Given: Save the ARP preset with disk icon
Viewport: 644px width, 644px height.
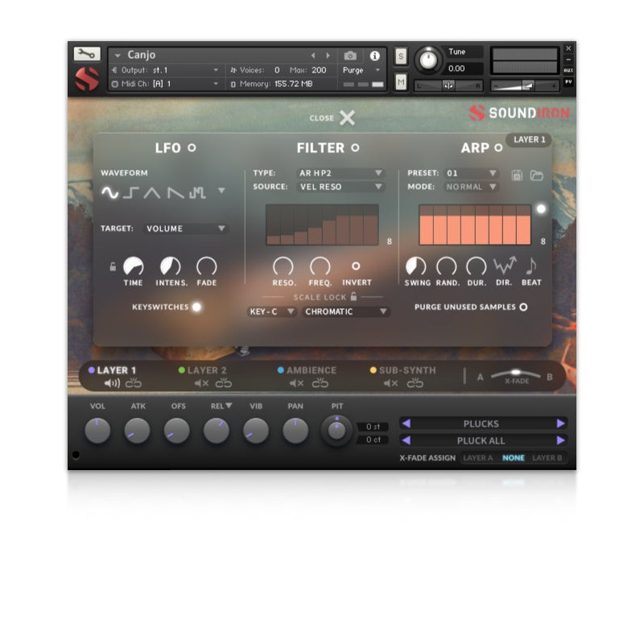Looking at the screenshot, I should [x=518, y=175].
